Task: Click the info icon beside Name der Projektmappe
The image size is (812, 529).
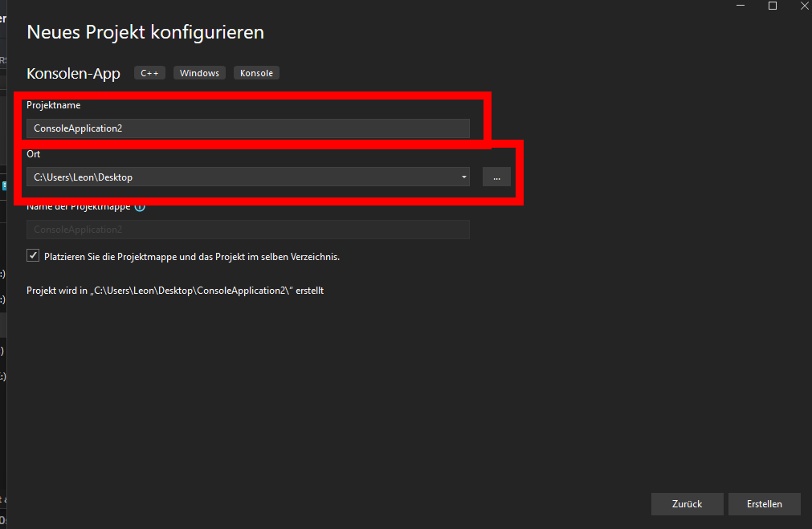Action: pos(140,207)
